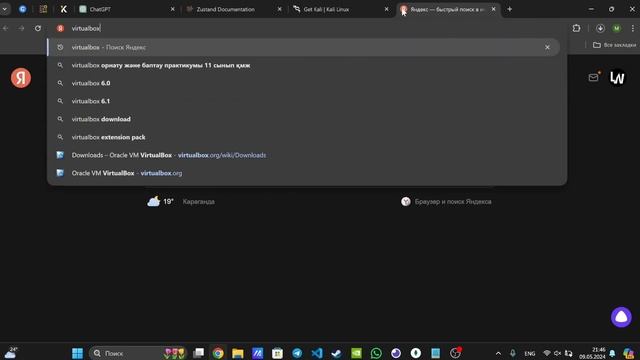Open a new tab with plus button

click(510, 9)
